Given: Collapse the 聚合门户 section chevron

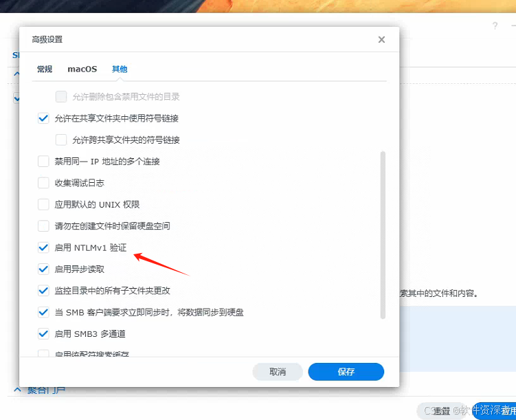Looking at the screenshot, I should coord(17,390).
